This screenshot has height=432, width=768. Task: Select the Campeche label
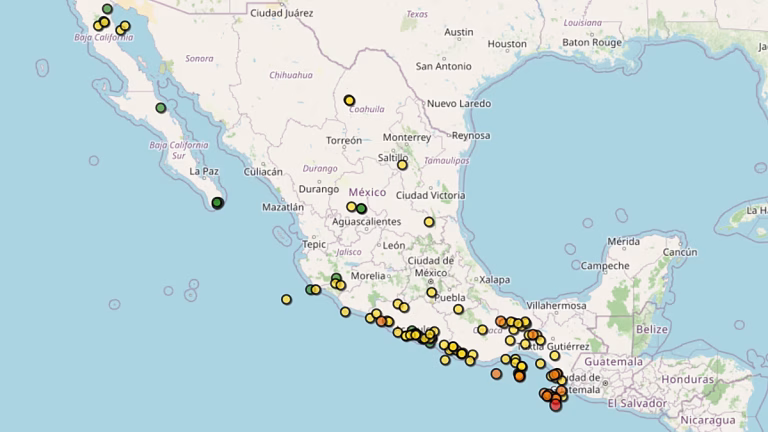coord(605,266)
